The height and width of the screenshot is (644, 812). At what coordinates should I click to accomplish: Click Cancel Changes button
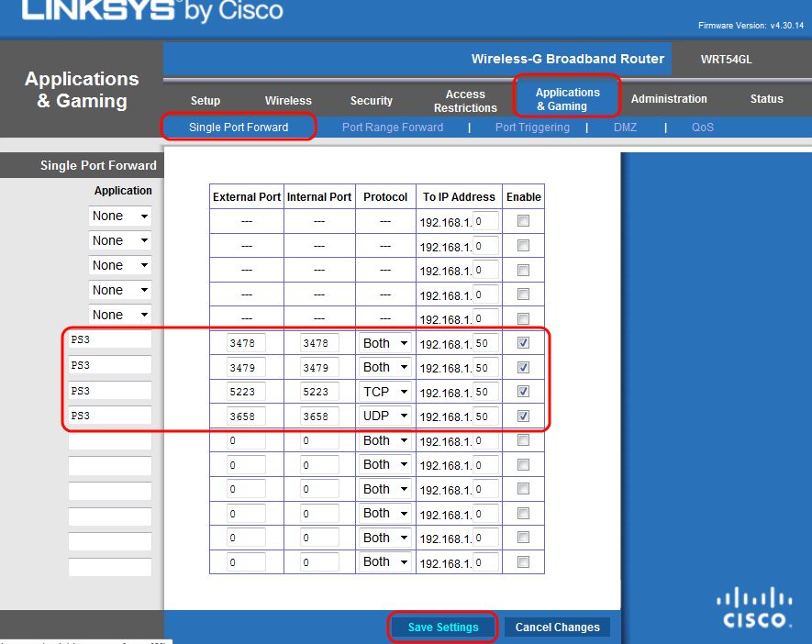point(557,627)
